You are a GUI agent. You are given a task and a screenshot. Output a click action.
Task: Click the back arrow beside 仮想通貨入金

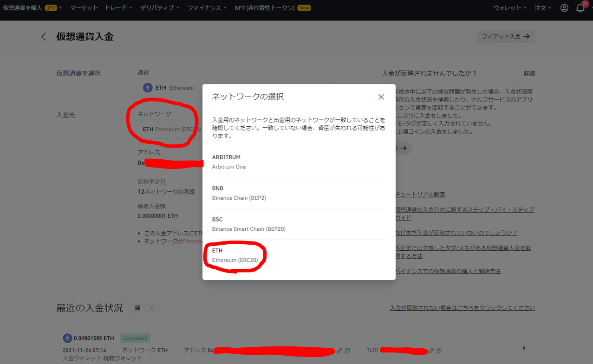tap(43, 36)
